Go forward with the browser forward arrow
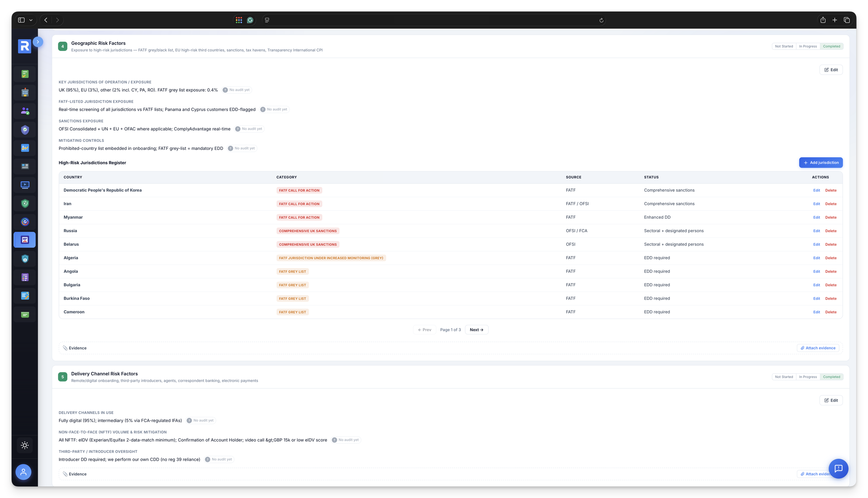This screenshot has height=498, width=868. [58, 20]
